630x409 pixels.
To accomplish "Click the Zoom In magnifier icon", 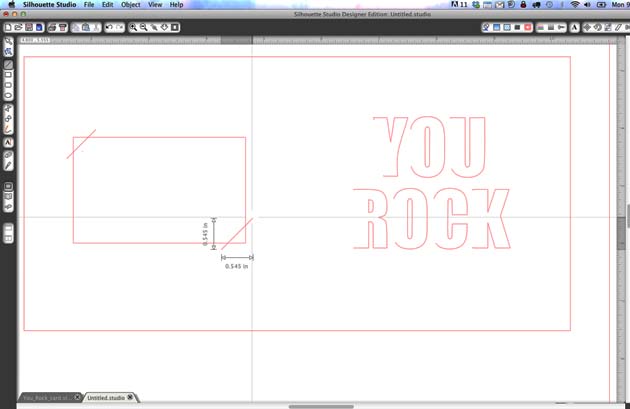I will coord(133,27).
